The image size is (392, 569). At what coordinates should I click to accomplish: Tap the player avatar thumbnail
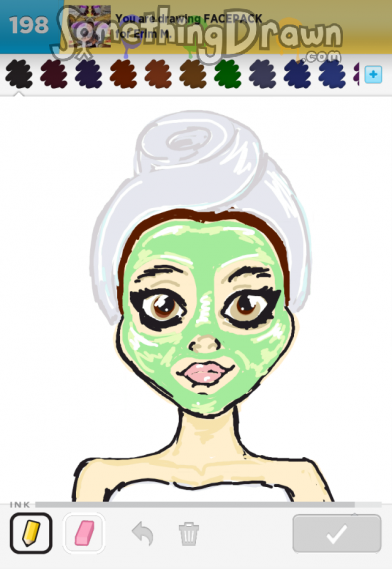pyautogui.click(x=90, y=26)
